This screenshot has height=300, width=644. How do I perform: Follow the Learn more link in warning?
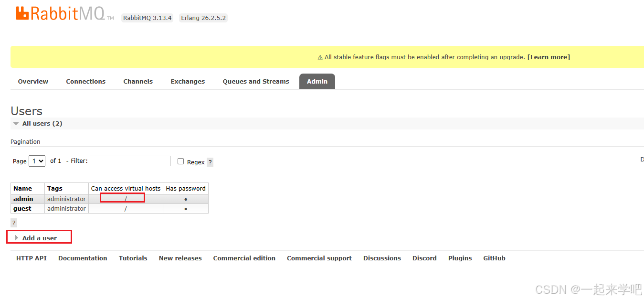[549, 57]
